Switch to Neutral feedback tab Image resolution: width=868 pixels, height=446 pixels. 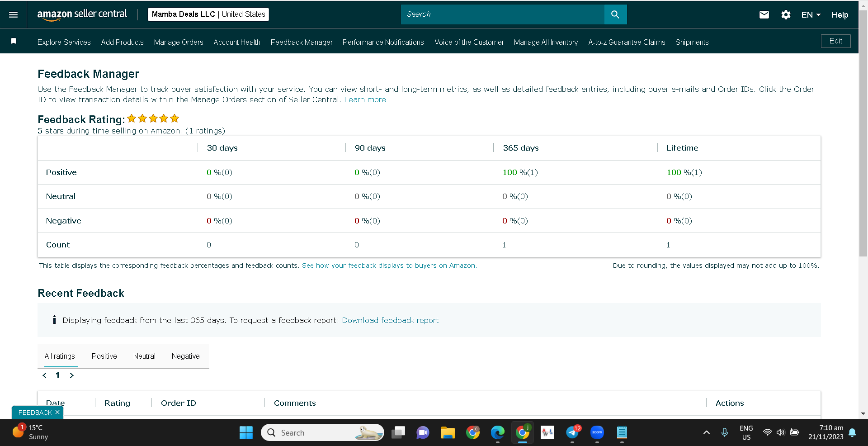(x=144, y=356)
